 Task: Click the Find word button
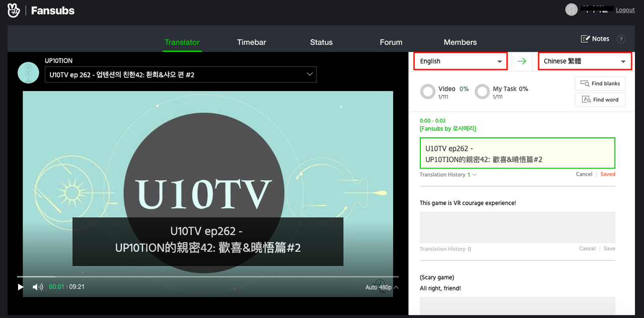(x=600, y=100)
